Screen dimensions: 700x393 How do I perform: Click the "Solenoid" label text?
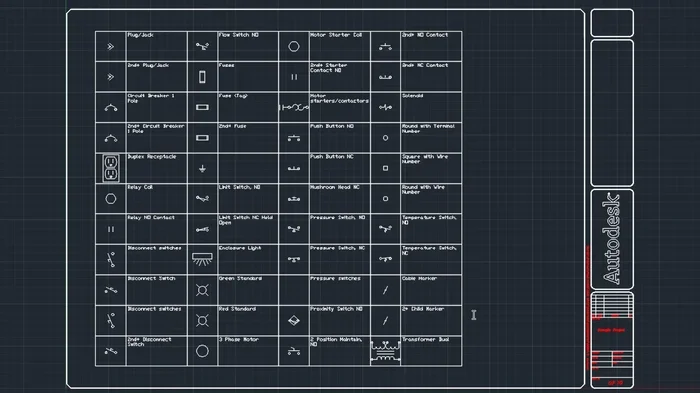[x=412, y=96]
